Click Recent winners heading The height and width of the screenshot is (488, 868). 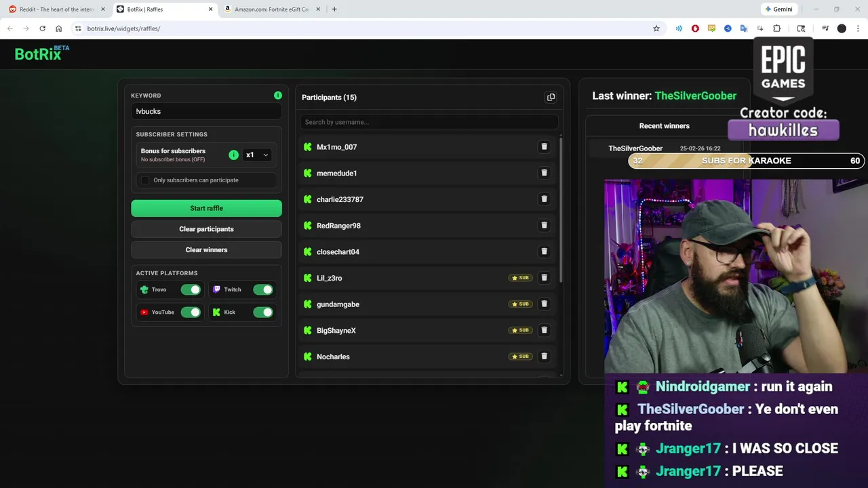[x=664, y=126]
